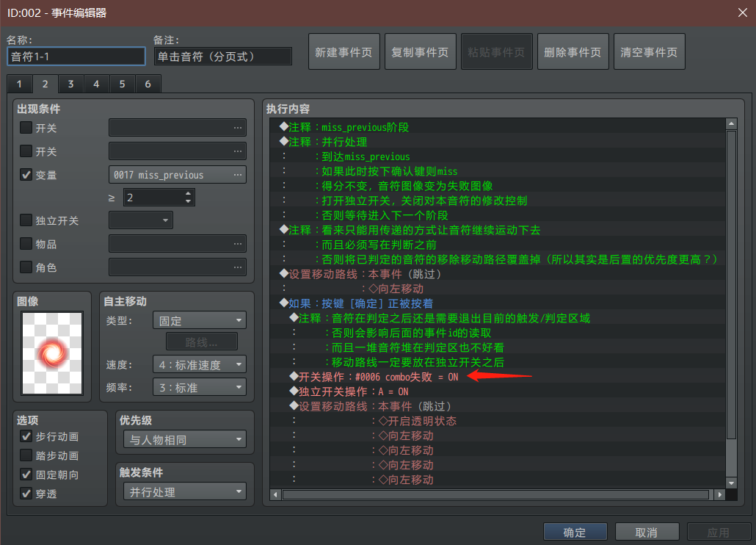Enable the 物品 condition checkbox
Viewport: 756px width, 545px height.
(x=26, y=244)
